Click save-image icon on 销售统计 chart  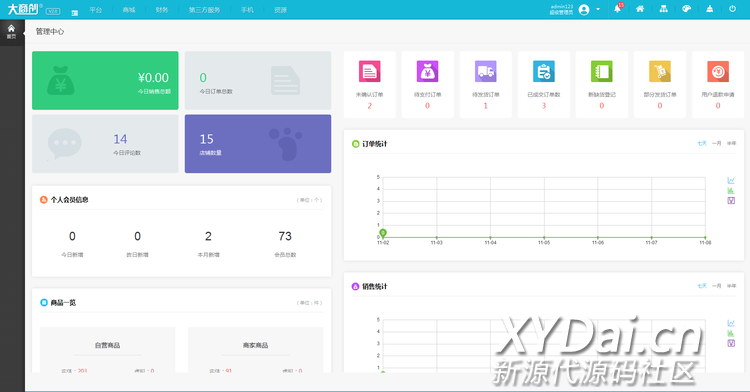pos(731,343)
